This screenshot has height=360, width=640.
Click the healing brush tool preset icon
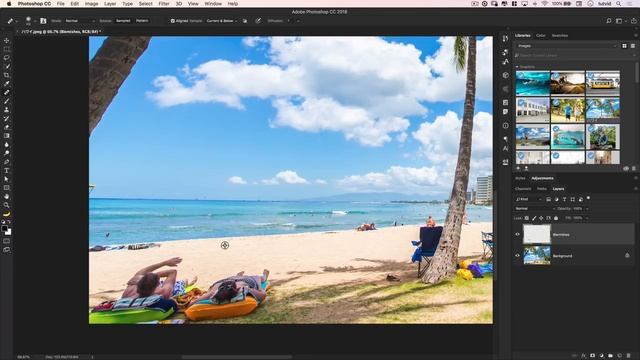(10, 21)
